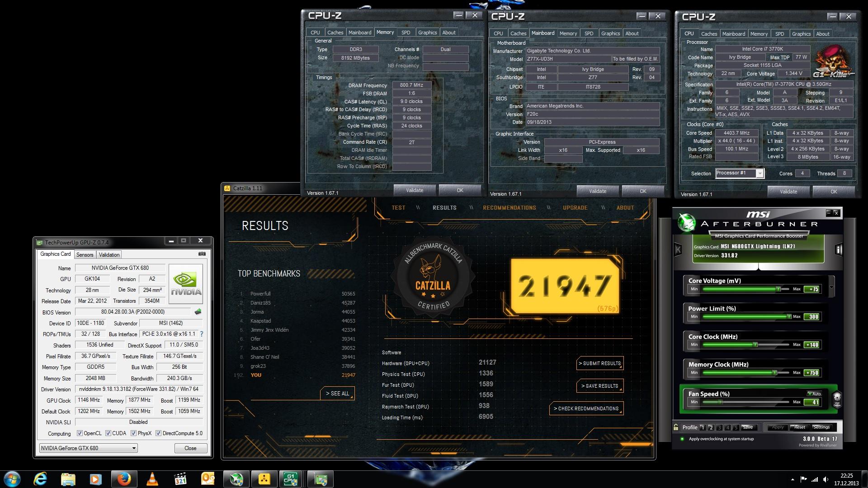Toggle the CUDA checkbox in GPU-Z
Viewport: 868px width, 488px height.
(x=108, y=433)
